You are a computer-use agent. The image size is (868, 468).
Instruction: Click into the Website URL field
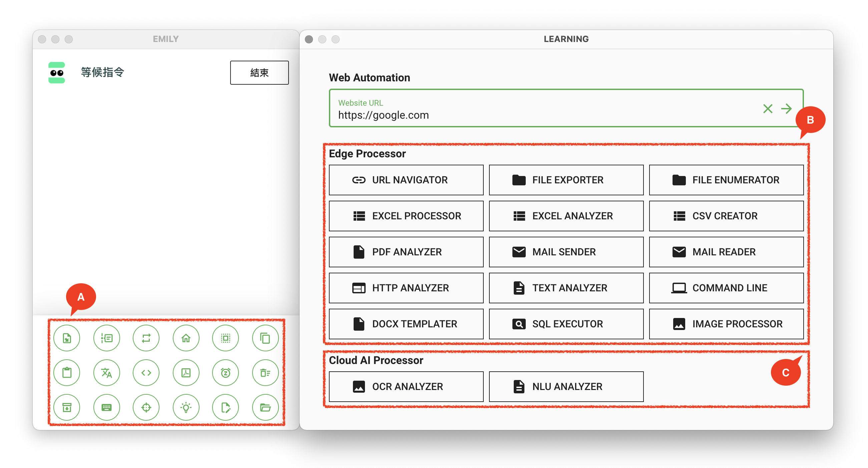539,115
